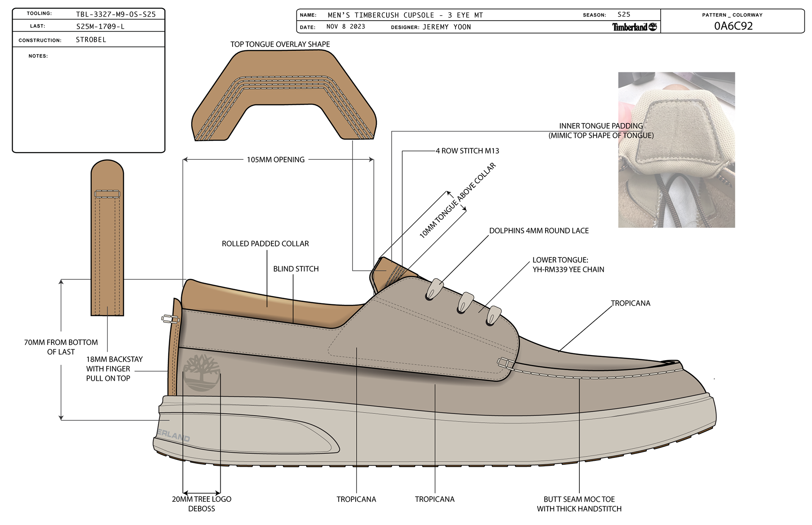Click the season value S25
Image resolution: width=812 pixels, height=525 pixels.
pos(624,14)
